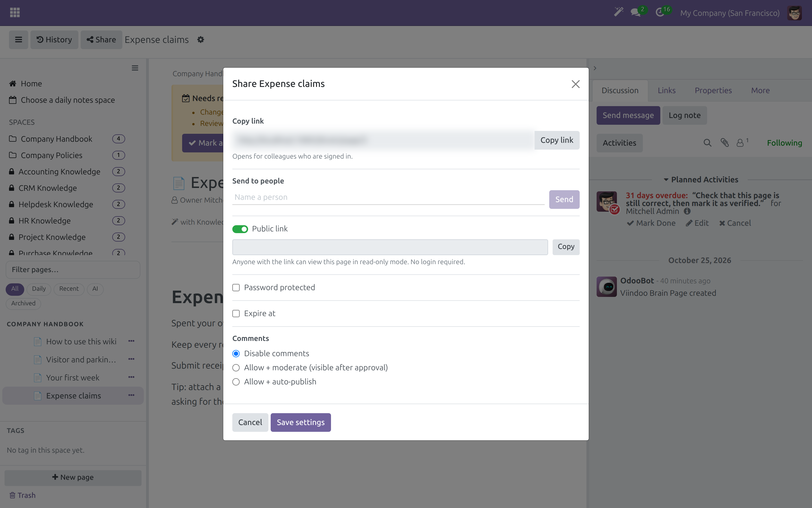This screenshot has height=508, width=812.
Task: Open the user avatar menu
Action: coord(794,13)
